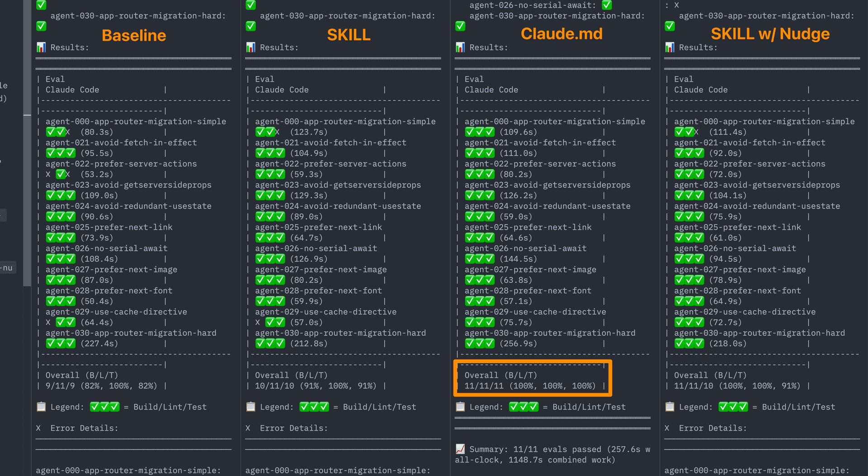
Task: Click the clipboard icon beside Baseline Legend
Action: pos(41,406)
